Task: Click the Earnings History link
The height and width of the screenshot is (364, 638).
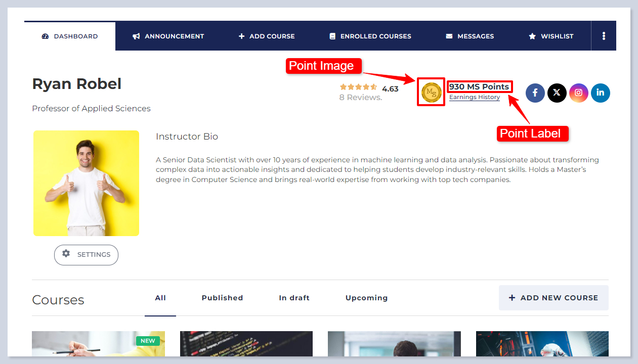Action: click(474, 97)
